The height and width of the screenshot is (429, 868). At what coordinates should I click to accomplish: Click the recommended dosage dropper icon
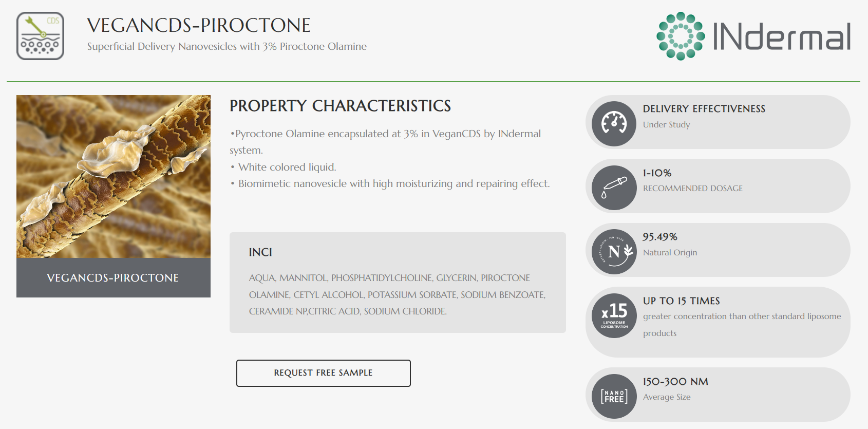(x=614, y=188)
